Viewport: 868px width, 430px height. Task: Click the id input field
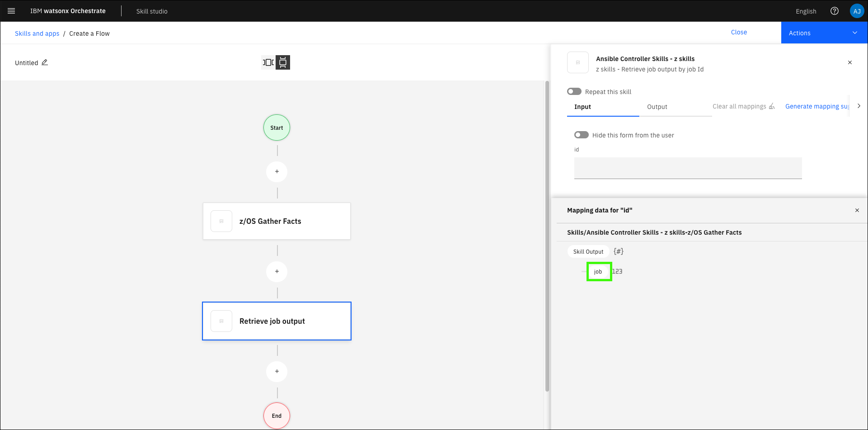tap(687, 168)
